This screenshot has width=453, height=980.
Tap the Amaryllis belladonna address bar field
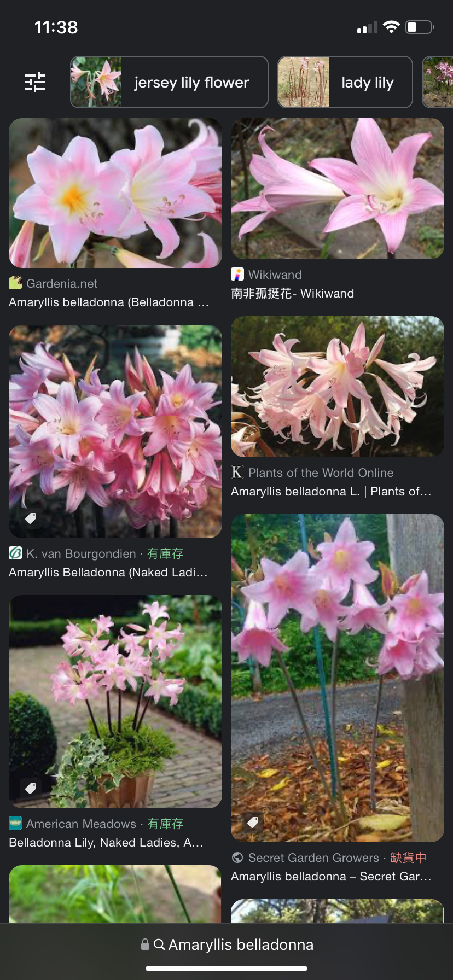coord(226,944)
